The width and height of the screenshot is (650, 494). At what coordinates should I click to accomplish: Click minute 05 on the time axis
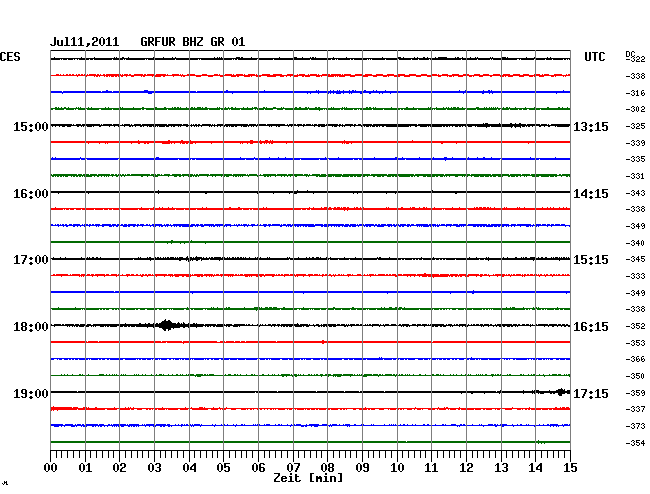[x=223, y=468]
